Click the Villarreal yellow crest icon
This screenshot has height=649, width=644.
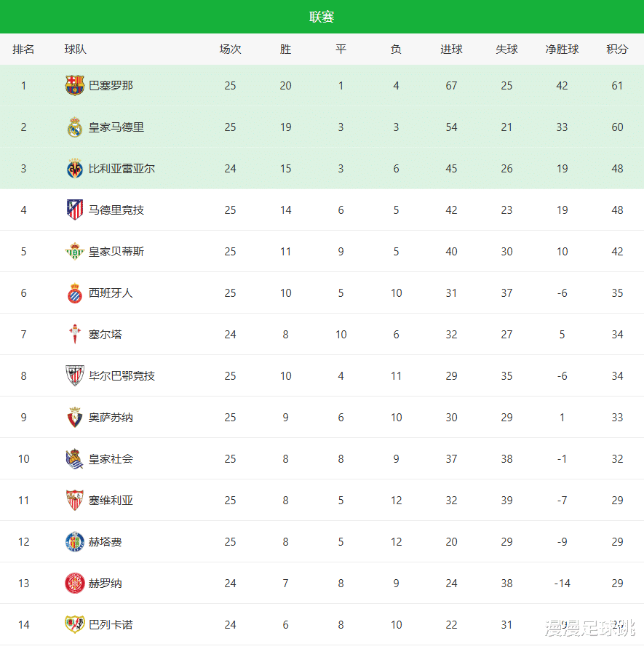point(75,169)
